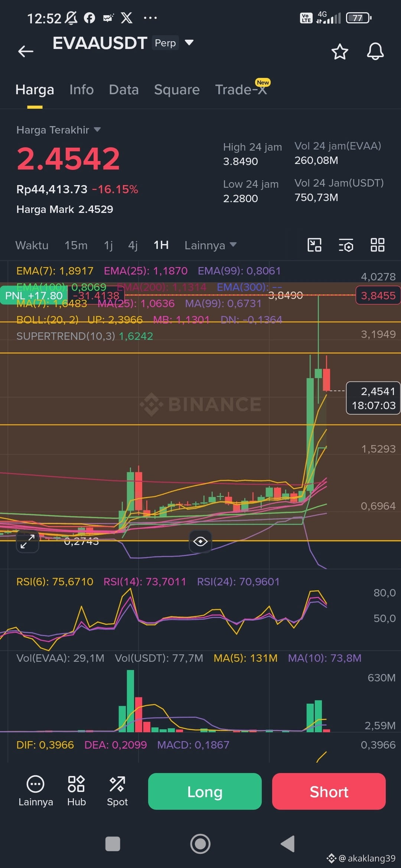Image resolution: width=401 pixels, height=868 pixels.
Task: Tap DEA 0,2099 label
Action: [115, 745]
